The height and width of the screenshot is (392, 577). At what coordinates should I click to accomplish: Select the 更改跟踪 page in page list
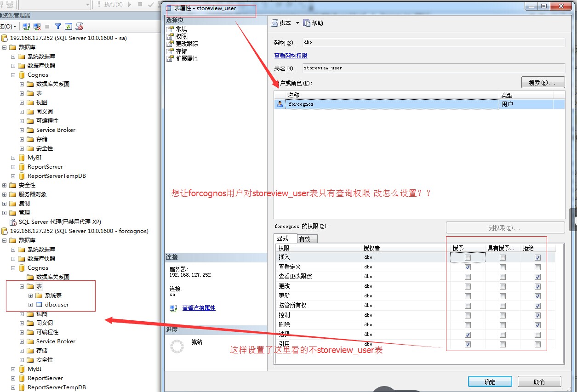187,44
